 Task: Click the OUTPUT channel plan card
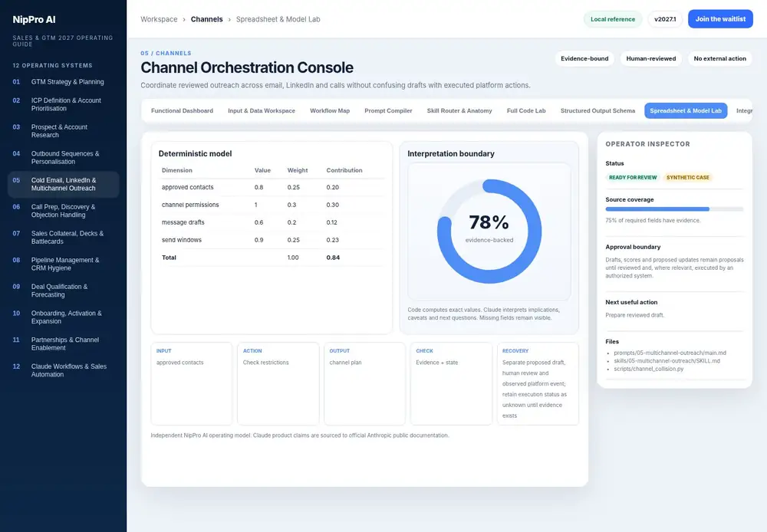[x=364, y=383]
